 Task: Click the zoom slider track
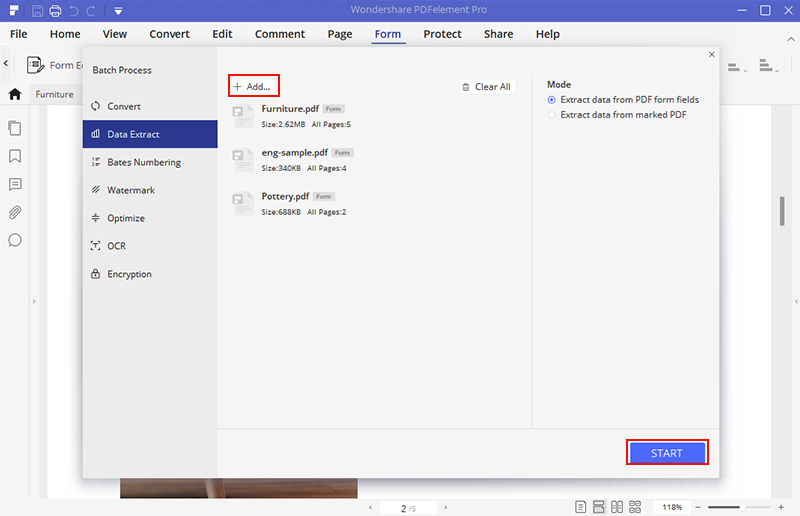pyautogui.click(x=739, y=507)
